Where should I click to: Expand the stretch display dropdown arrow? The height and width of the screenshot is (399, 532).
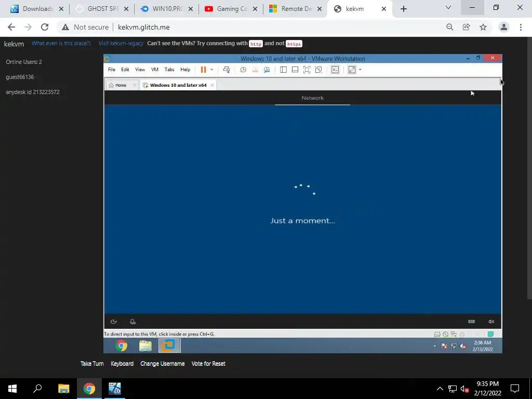point(360,70)
